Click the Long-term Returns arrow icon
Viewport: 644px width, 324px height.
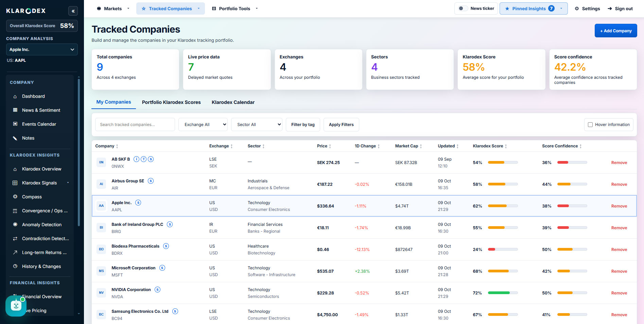point(15,252)
